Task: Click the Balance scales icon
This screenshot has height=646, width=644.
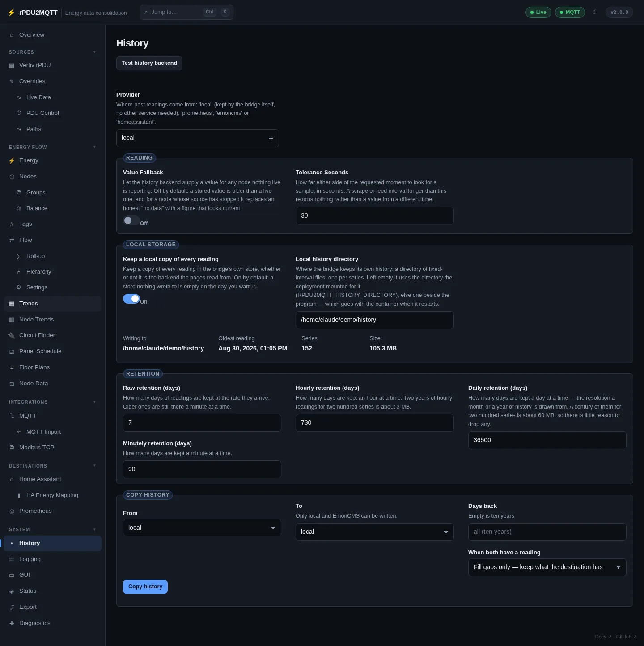Action: coord(19,208)
